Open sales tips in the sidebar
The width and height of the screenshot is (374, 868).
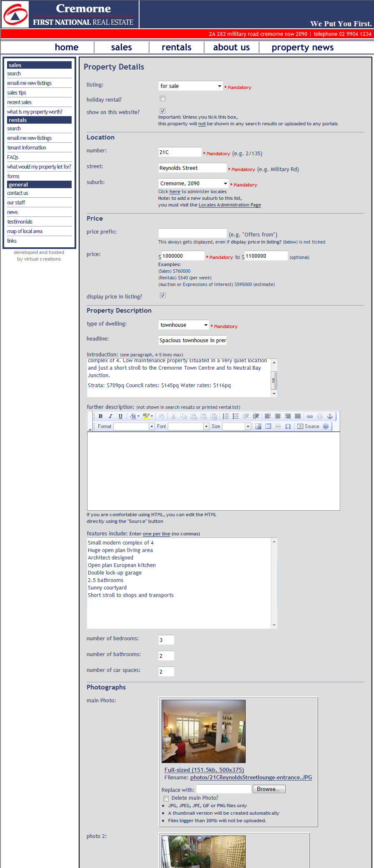(x=17, y=93)
